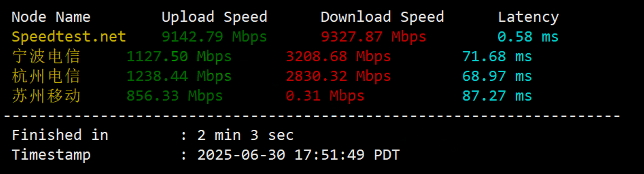Click the Node Name column header
This screenshot has height=174, width=644.
tap(51, 17)
